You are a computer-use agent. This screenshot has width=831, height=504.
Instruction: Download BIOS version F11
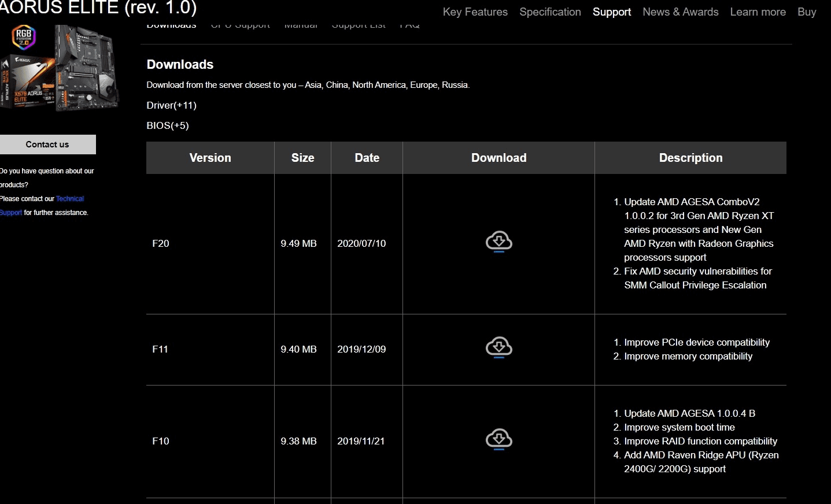(498, 347)
